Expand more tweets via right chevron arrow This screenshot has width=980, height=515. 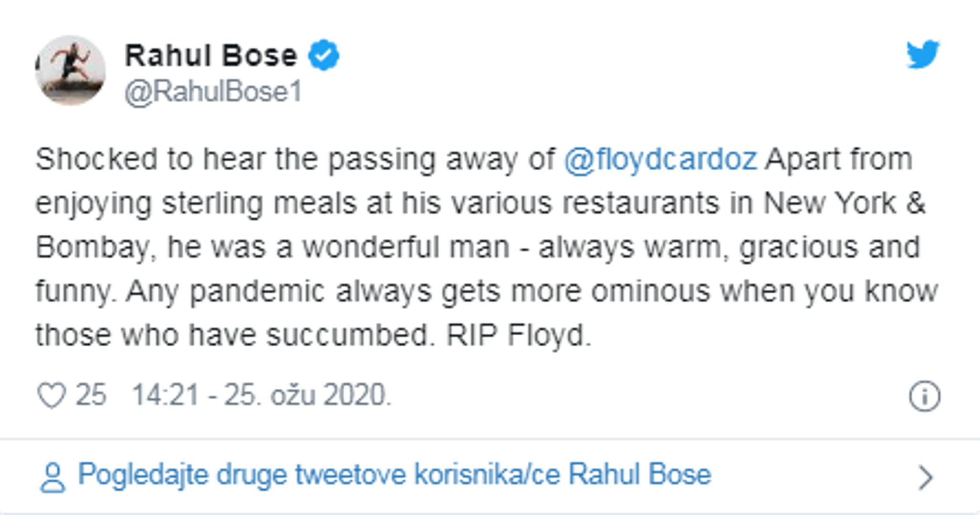(925, 477)
